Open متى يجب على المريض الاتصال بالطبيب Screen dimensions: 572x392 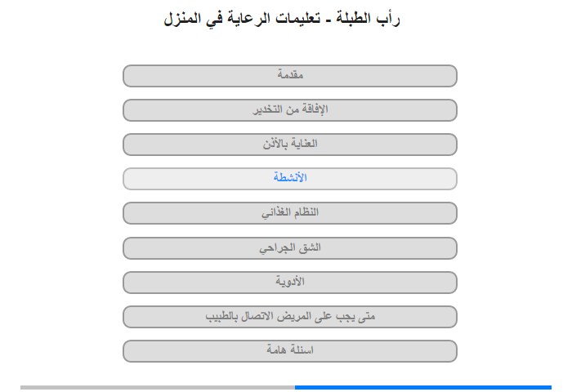pos(290,317)
